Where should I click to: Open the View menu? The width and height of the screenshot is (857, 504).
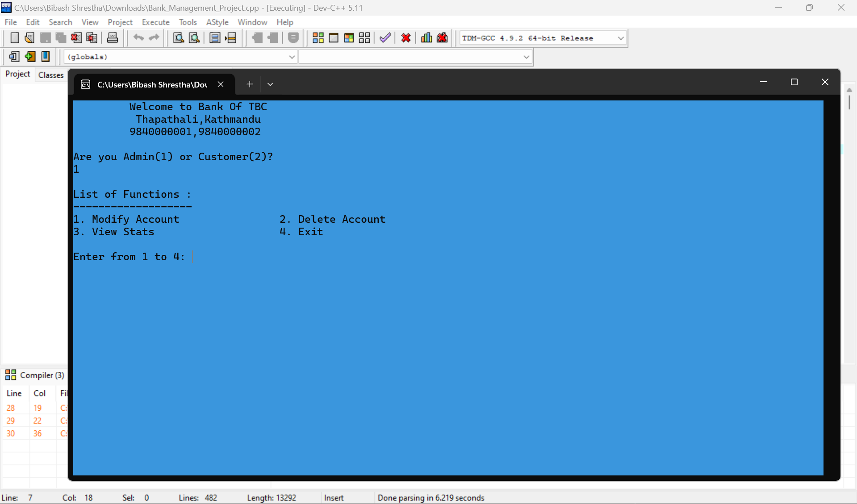click(x=90, y=22)
